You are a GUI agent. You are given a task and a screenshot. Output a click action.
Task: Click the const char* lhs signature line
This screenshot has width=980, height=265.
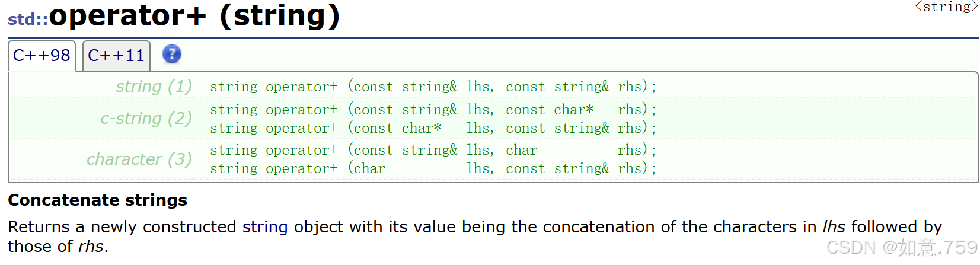433,128
